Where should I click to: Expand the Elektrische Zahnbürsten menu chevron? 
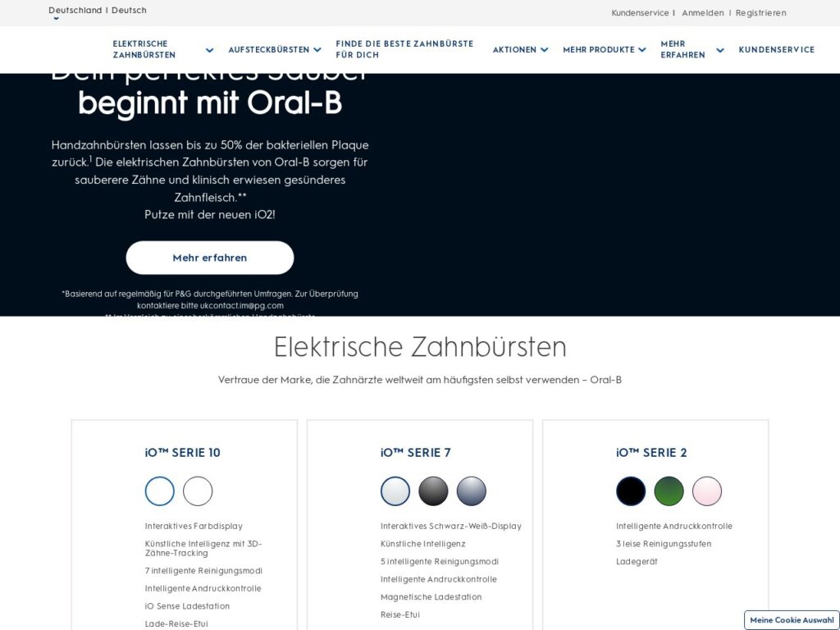(209, 50)
